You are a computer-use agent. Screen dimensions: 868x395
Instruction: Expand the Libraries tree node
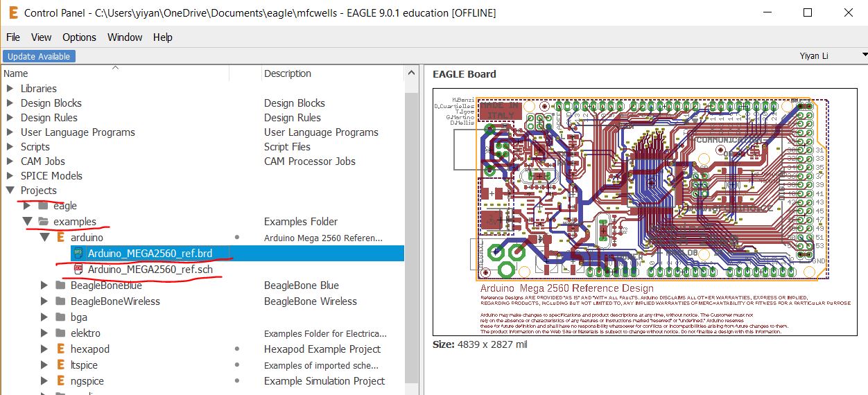10,89
